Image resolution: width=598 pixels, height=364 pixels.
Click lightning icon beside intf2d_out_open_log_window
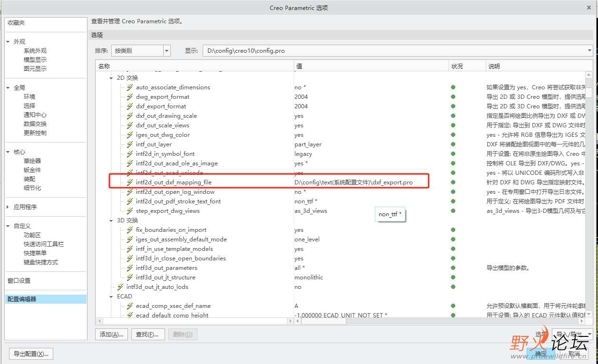(130, 192)
